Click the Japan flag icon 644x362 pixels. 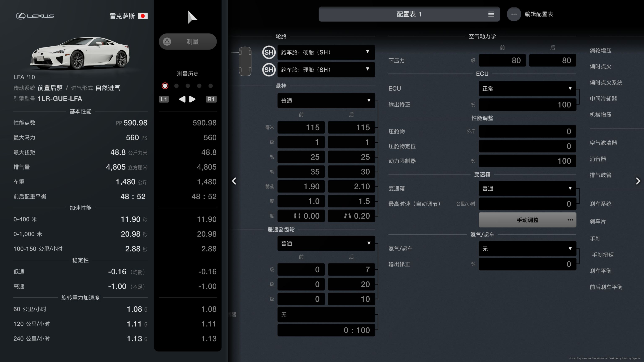click(x=143, y=16)
